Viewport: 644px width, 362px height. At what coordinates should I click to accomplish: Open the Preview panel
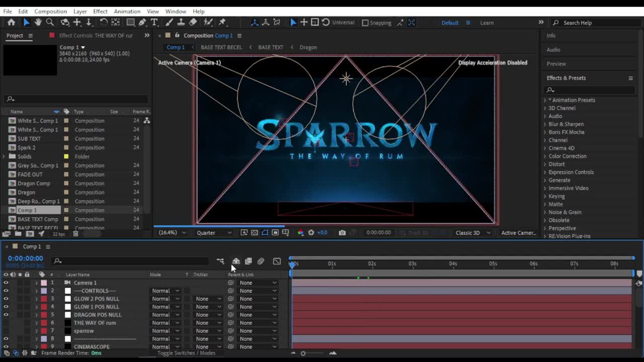556,64
